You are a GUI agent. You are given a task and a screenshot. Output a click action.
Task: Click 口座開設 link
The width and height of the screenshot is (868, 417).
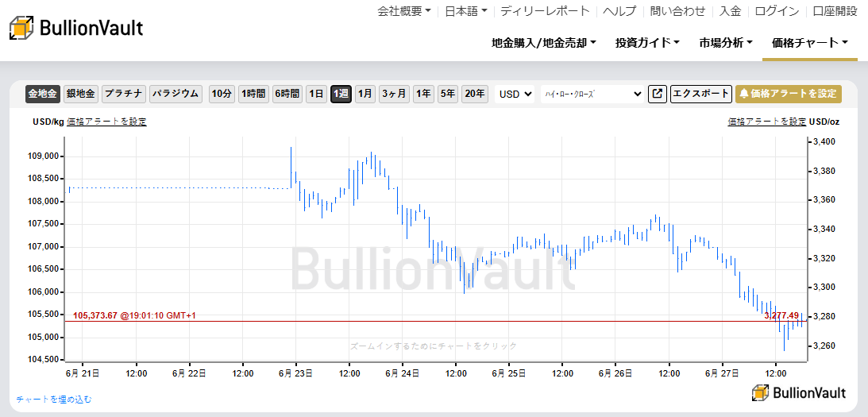tap(835, 10)
